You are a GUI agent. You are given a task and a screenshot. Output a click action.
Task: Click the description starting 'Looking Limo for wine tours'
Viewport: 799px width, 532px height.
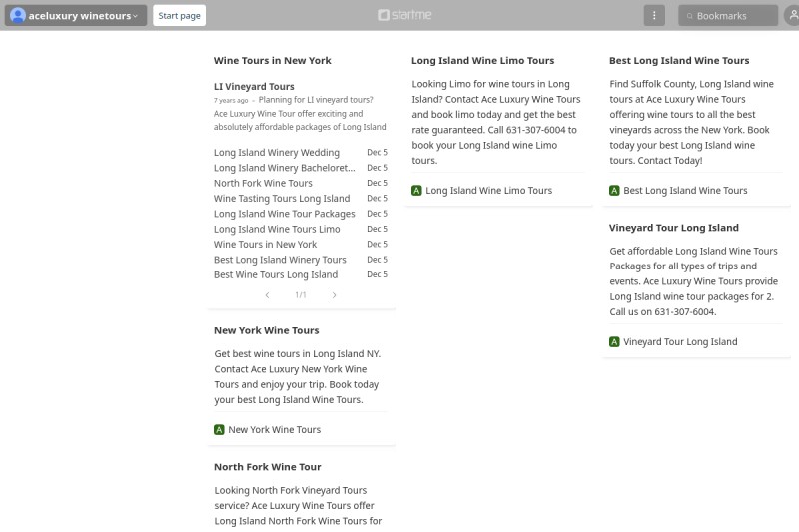point(496,122)
